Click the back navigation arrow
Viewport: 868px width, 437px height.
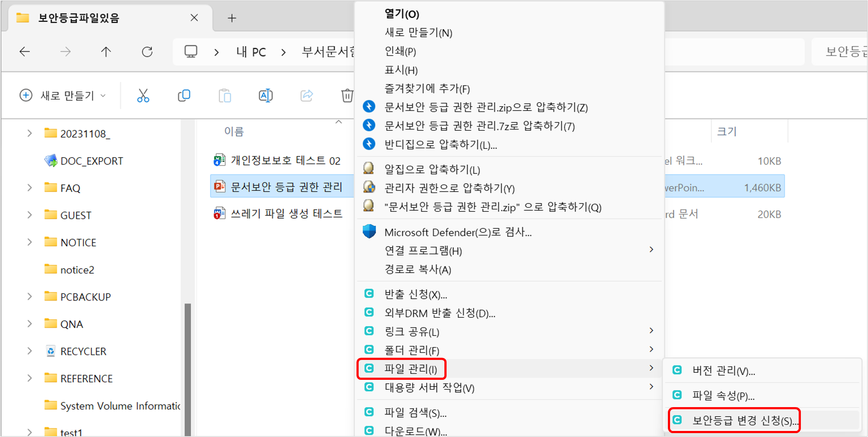coord(25,52)
